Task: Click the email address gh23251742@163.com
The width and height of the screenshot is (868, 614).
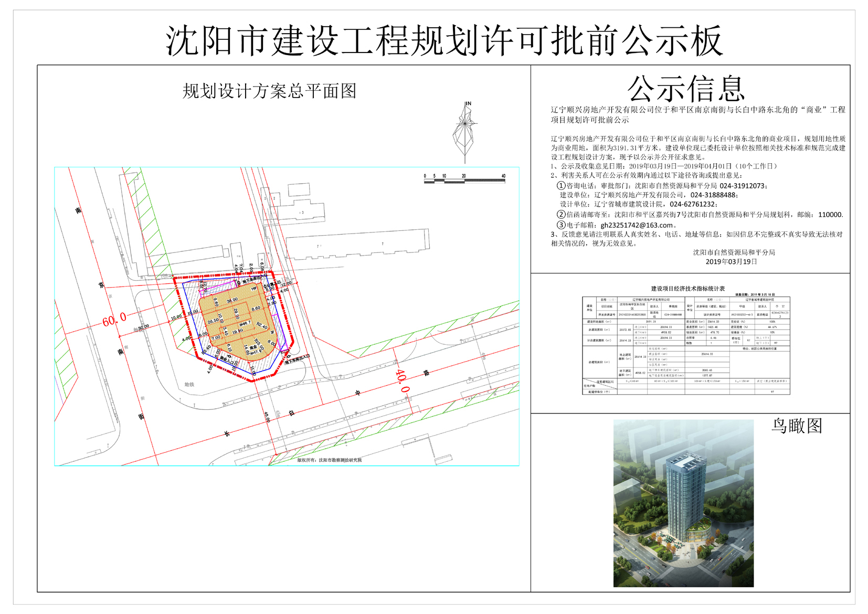Action: point(636,225)
